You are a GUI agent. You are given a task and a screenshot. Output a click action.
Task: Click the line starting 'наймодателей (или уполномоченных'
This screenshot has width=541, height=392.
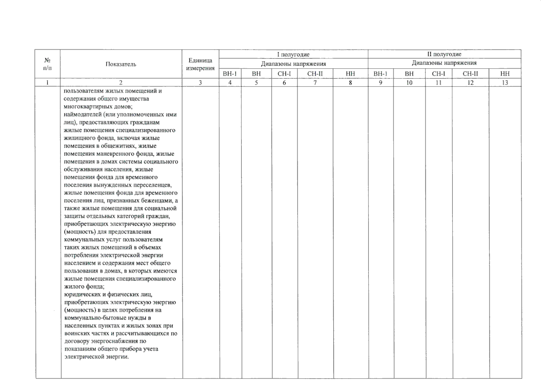click(x=120, y=114)
